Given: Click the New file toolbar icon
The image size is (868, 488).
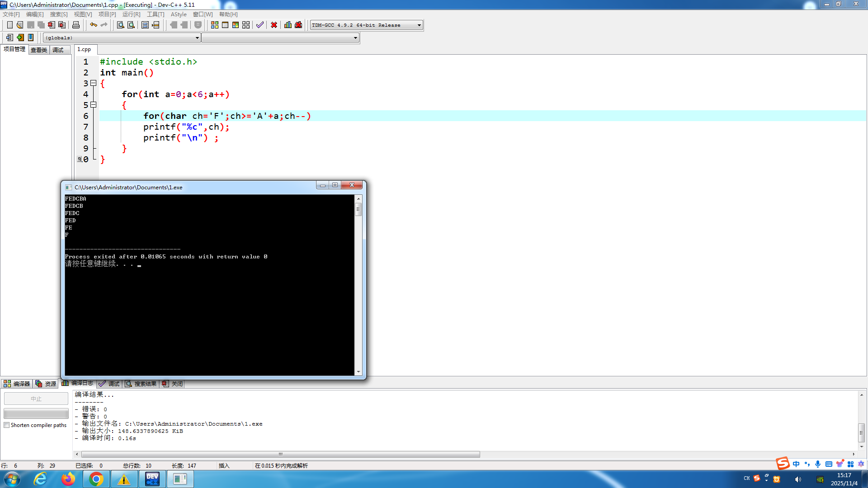Looking at the screenshot, I should (x=9, y=25).
